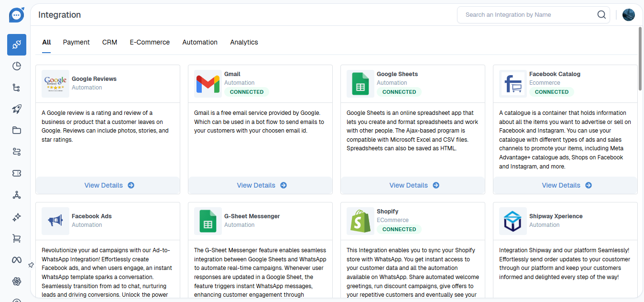
Task: Select the All tab
Action: (46, 42)
